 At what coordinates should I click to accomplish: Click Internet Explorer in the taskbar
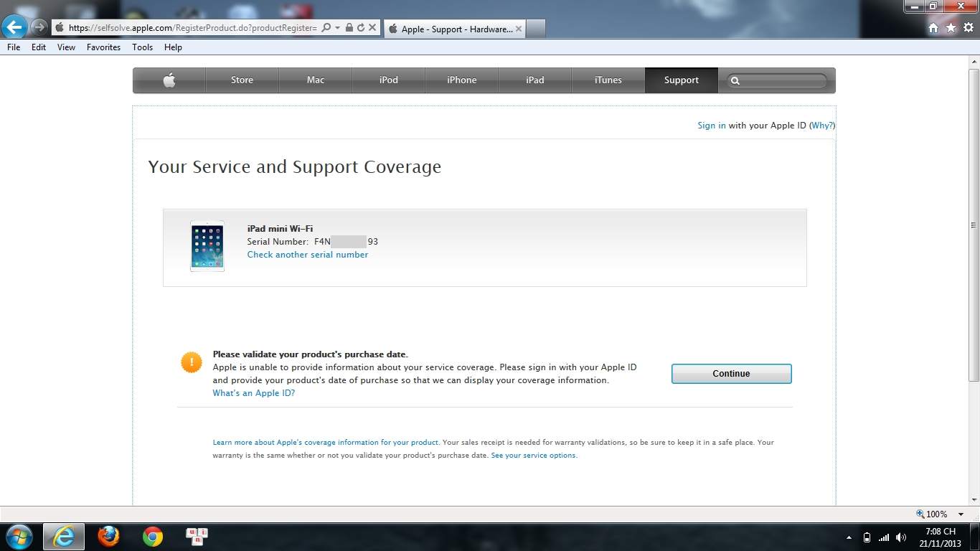pos(64,537)
